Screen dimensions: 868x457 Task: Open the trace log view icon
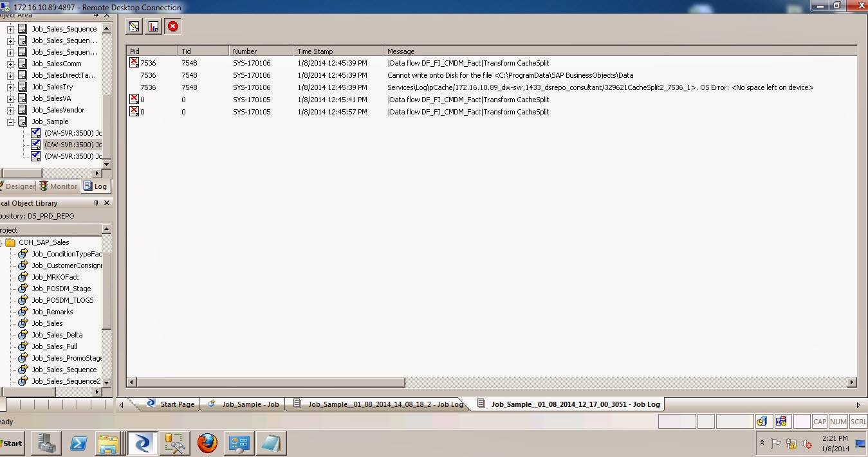coord(134,26)
